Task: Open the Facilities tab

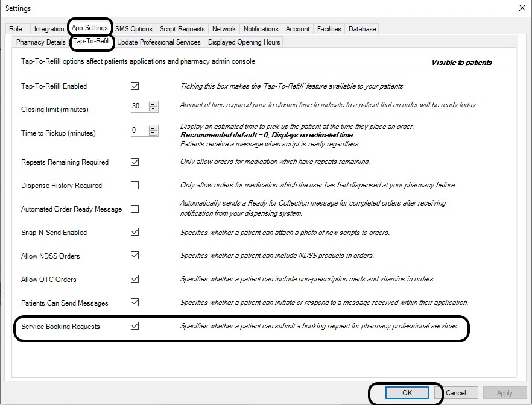Action: click(329, 29)
